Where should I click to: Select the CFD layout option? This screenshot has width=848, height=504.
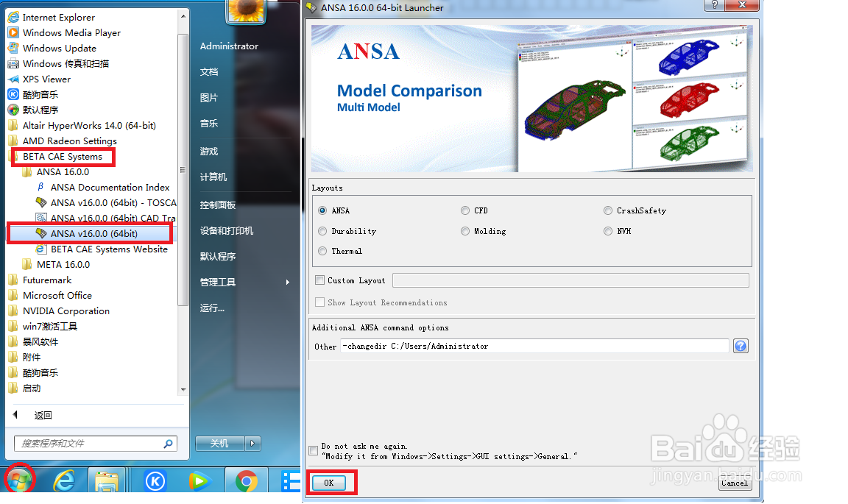tap(465, 210)
